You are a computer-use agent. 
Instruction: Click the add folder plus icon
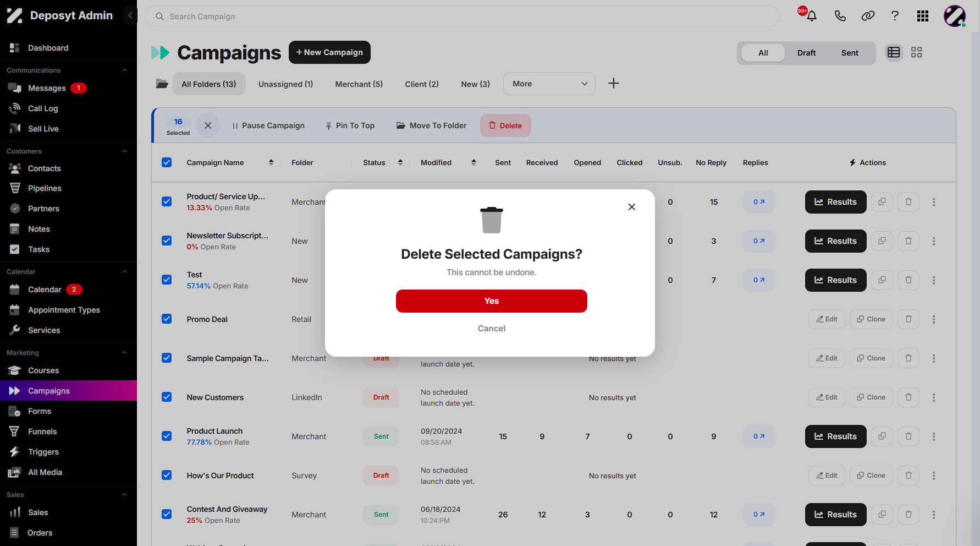coord(614,83)
